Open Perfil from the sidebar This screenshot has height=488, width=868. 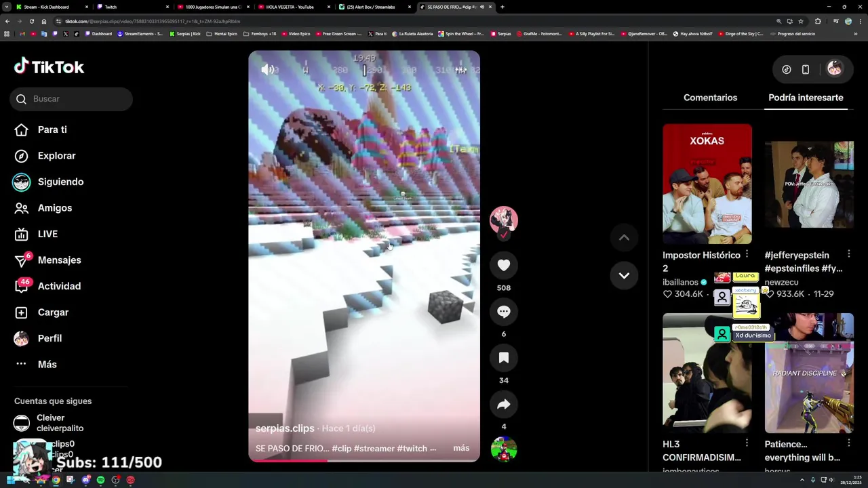pos(39,338)
